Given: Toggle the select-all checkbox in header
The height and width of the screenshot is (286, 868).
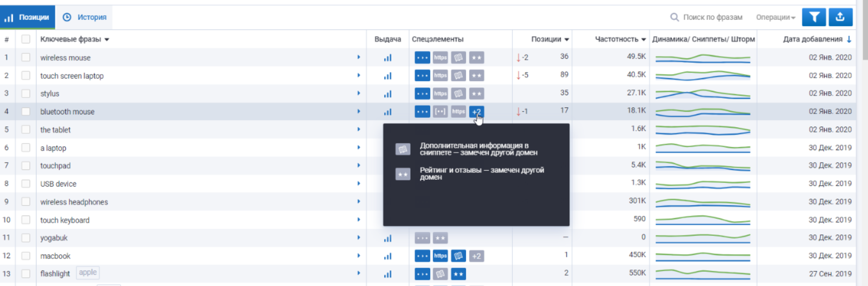Looking at the screenshot, I should [26, 39].
